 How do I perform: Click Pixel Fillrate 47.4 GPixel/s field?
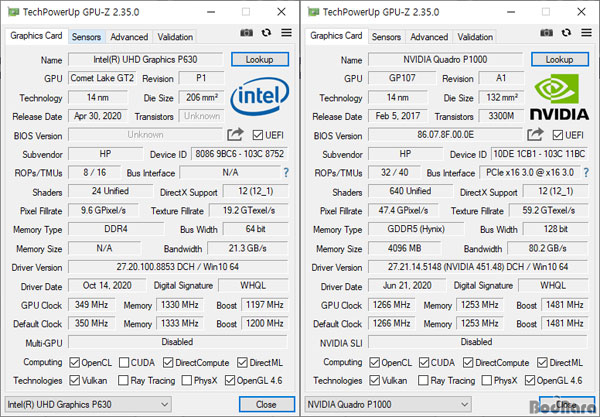[x=403, y=210]
